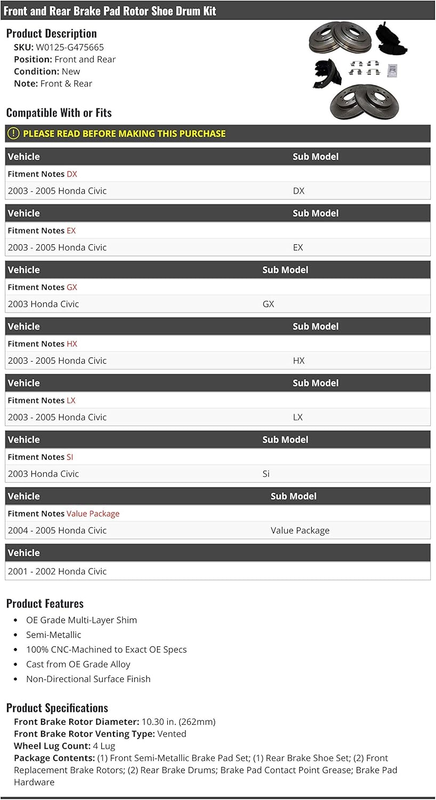Viewport: 436px width, 800px height.
Task: Open the HX fitment notes link
Action: point(72,344)
